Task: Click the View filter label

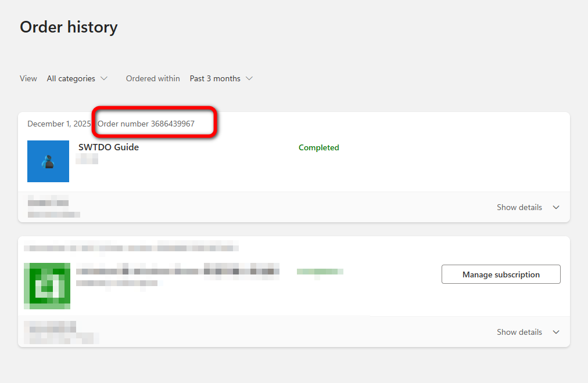Action: 28,78
